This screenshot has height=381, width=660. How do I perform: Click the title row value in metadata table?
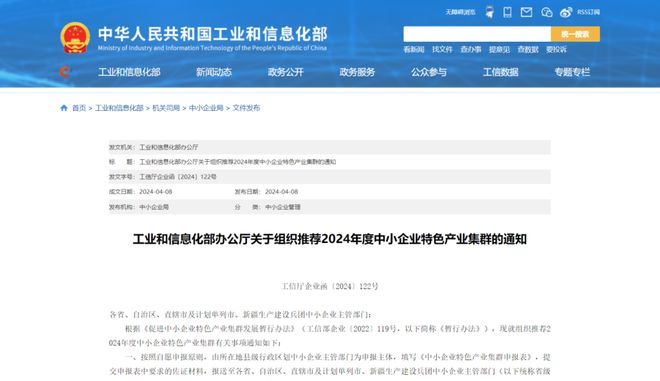tap(237, 162)
